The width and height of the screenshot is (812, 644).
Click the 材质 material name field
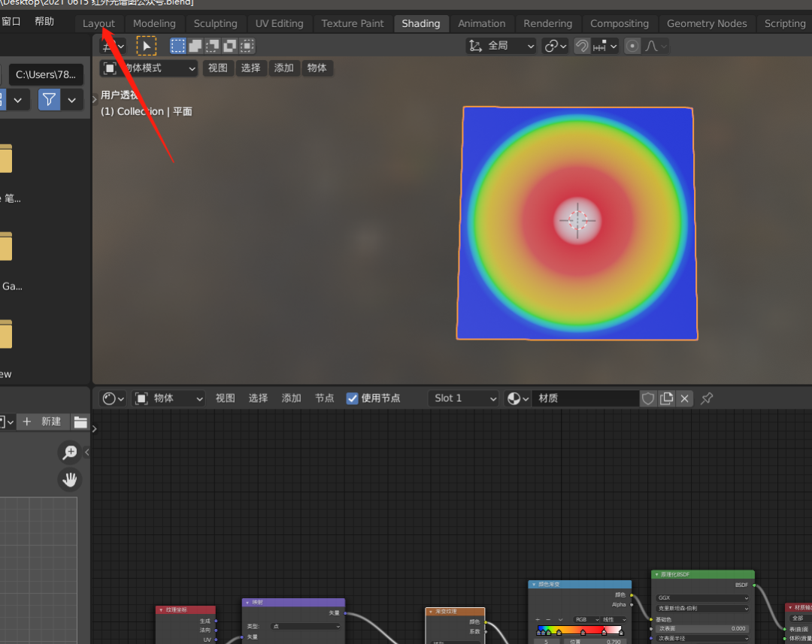(585, 398)
